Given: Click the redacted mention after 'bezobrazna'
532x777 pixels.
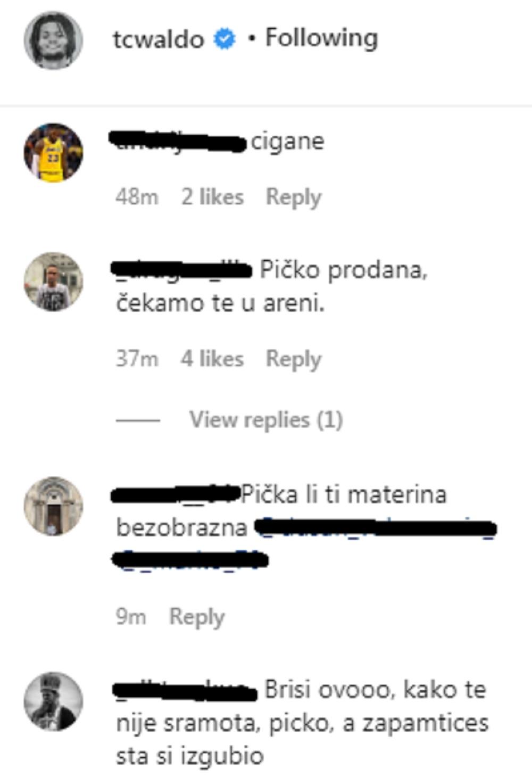Looking at the screenshot, I should [375, 528].
